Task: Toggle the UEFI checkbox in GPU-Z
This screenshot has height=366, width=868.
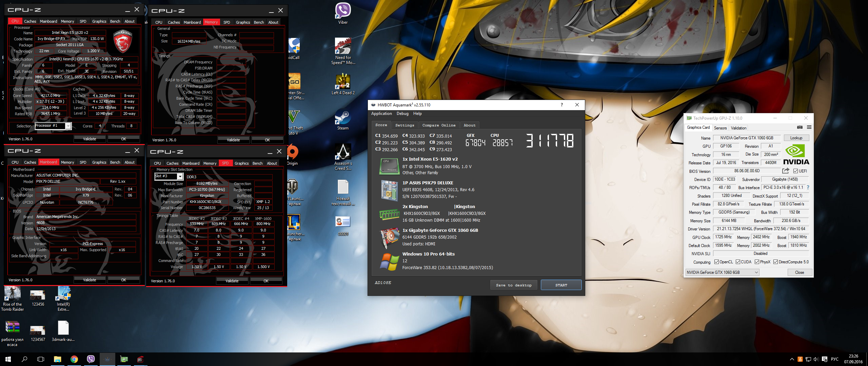Action: pyautogui.click(x=795, y=171)
